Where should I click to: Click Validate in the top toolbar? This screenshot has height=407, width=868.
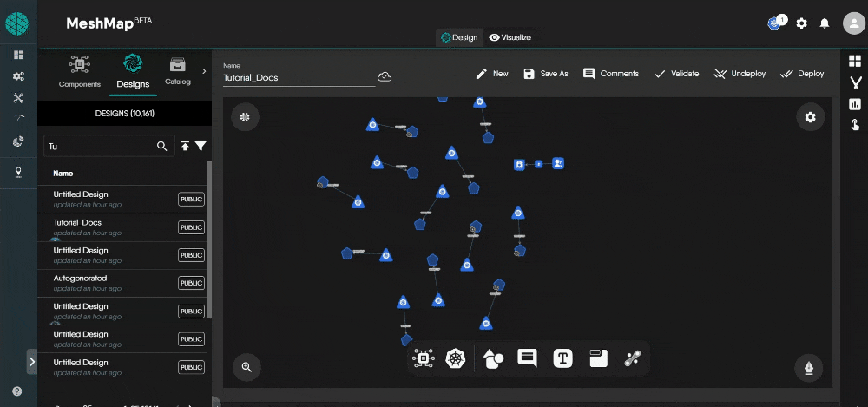[676, 74]
